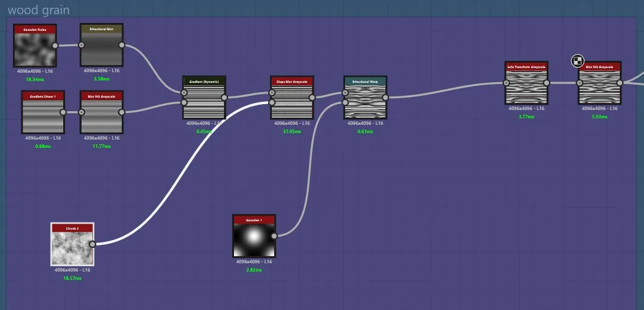Click the 5.93ms timing label
This screenshot has height=310, width=644.
[x=600, y=117]
